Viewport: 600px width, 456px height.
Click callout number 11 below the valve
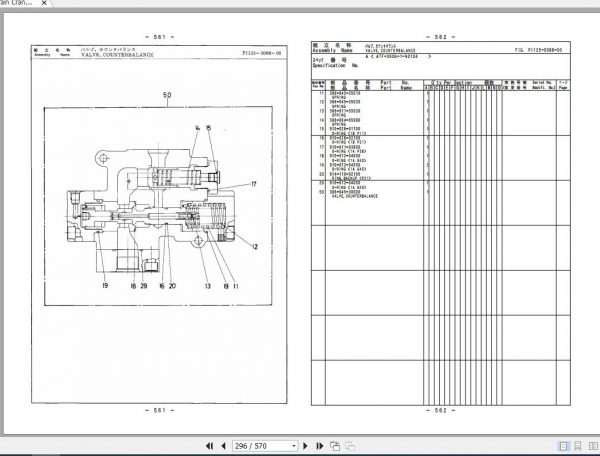pyautogui.click(x=236, y=286)
